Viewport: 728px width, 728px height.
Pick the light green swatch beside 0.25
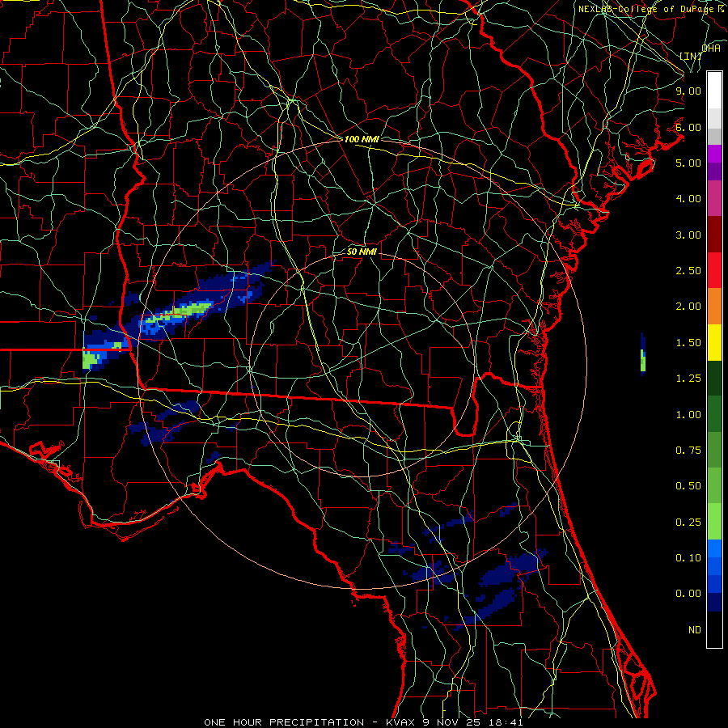(714, 522)
